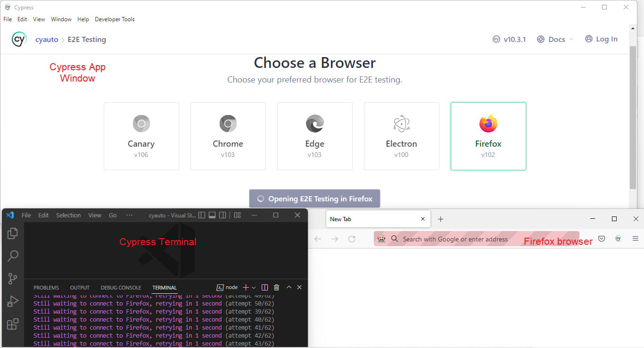Open the Search icon in VS Code sidebar
The width and height of the screenshot is (644, 348).
pyautogui.click(x=13, y=256)
